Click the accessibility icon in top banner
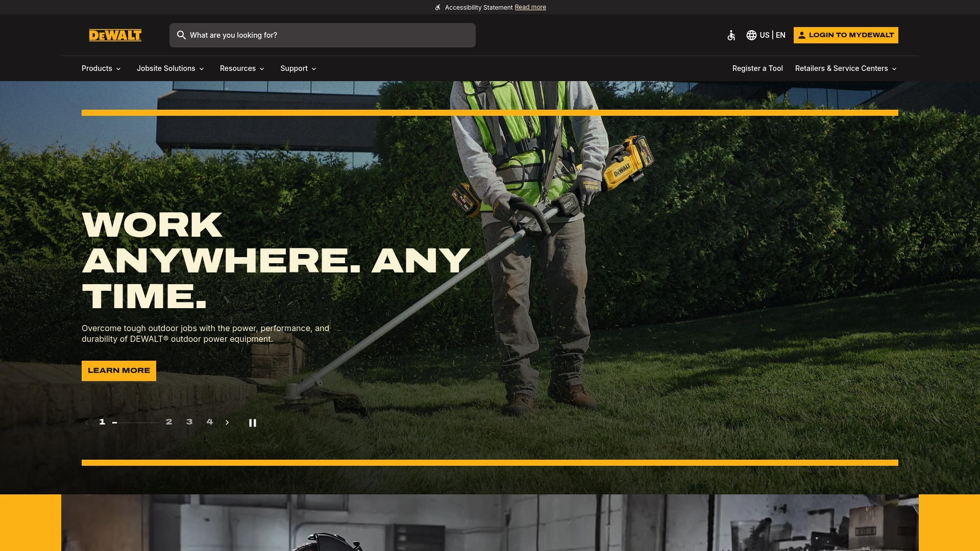This screenshot has height=551, width=980. (x=437, y=8)
